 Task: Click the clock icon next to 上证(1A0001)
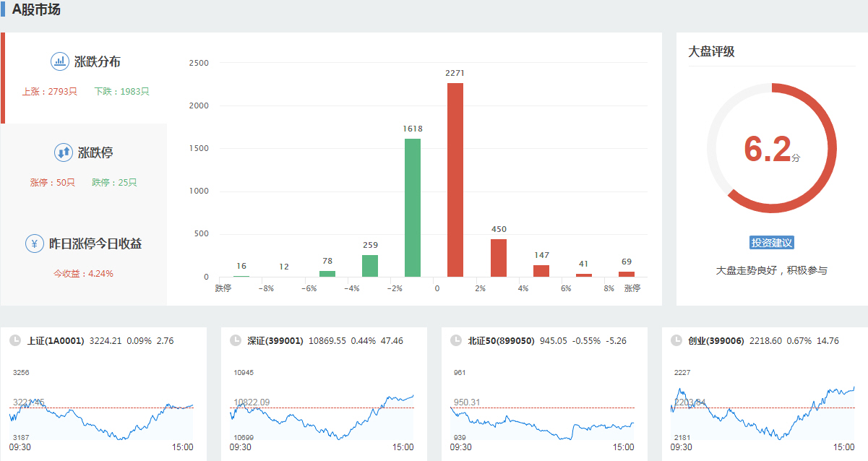click(x=14, y=340)
